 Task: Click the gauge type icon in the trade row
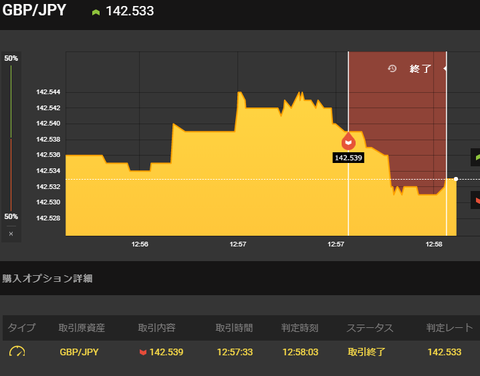(17, 352)
